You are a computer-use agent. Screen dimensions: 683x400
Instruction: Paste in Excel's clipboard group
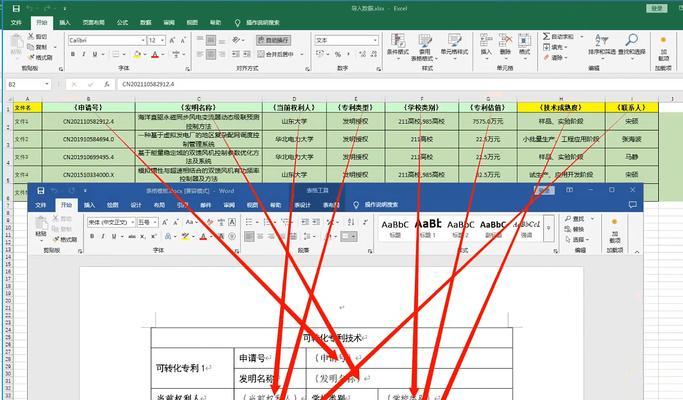[x=17, y=45]
